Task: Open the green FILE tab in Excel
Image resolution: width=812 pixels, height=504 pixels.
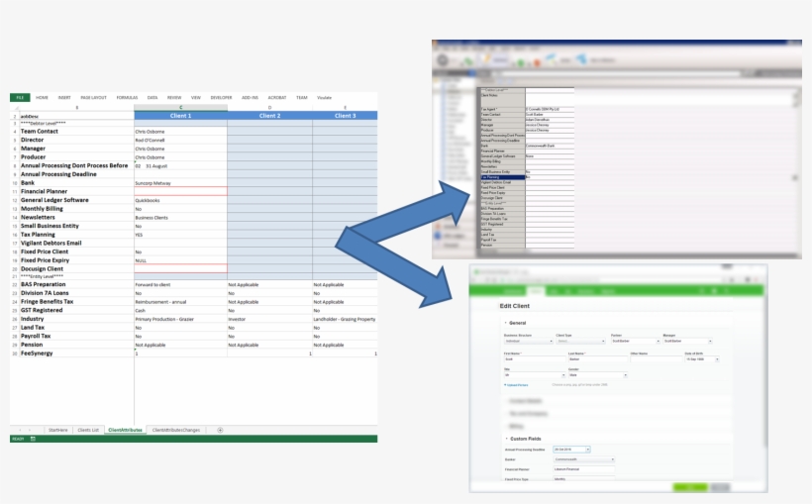Action: [x=20, y=98]
